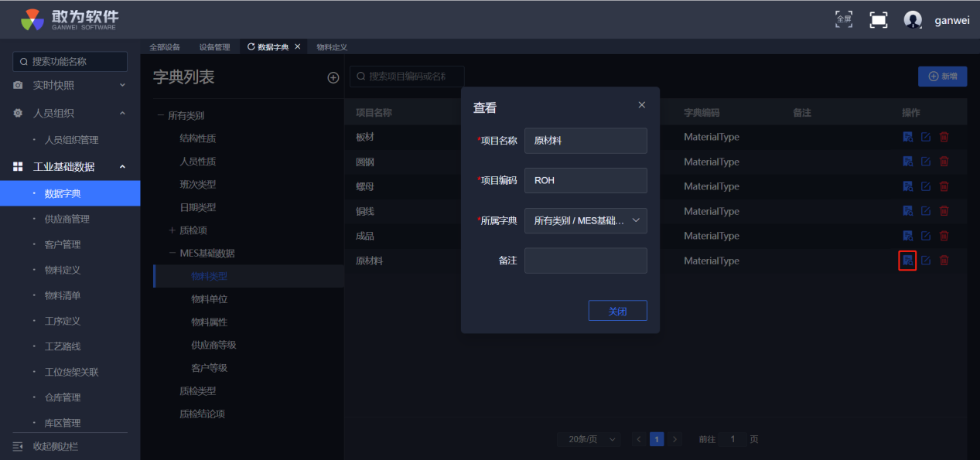
Task: Go to the next page arrow
Action: (675, 439)
